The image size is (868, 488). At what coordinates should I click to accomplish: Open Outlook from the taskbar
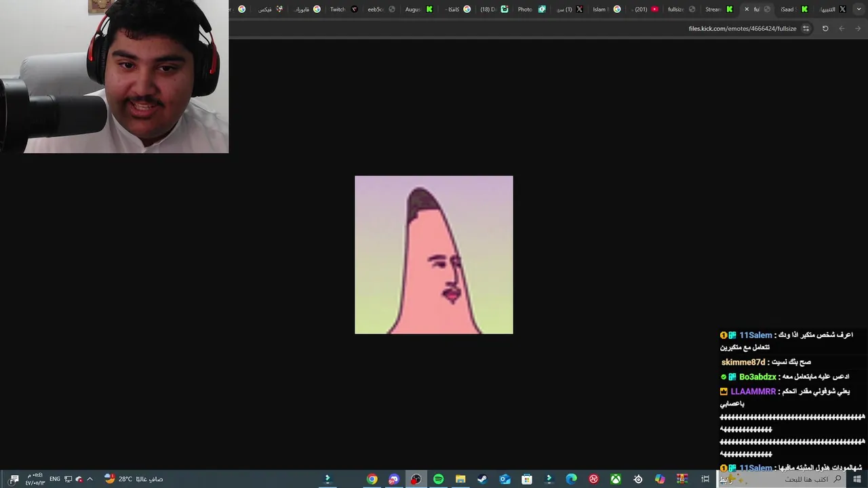coord(505,479)
